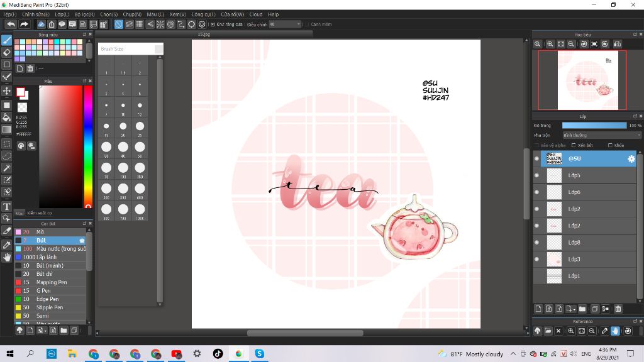
Task: Click the rainbow hue strip
Action: point(88,146)
